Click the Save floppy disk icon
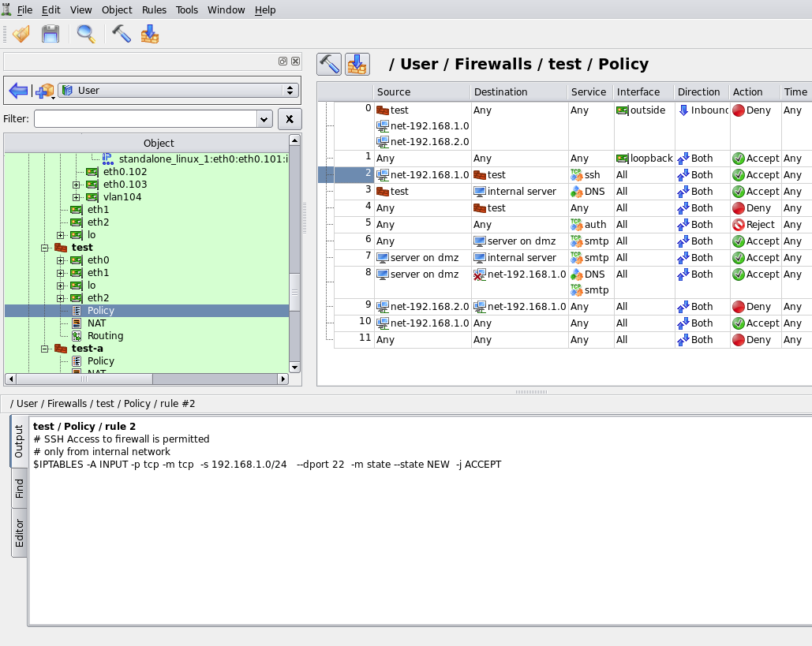Viewport: 812px width, 646px height. tap(51, 34)
